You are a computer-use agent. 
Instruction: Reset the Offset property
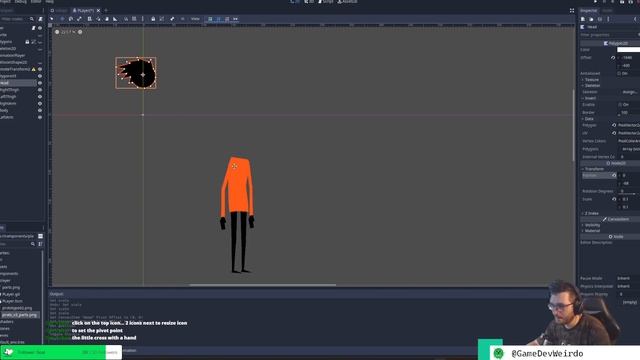click(x=613, y=58)
